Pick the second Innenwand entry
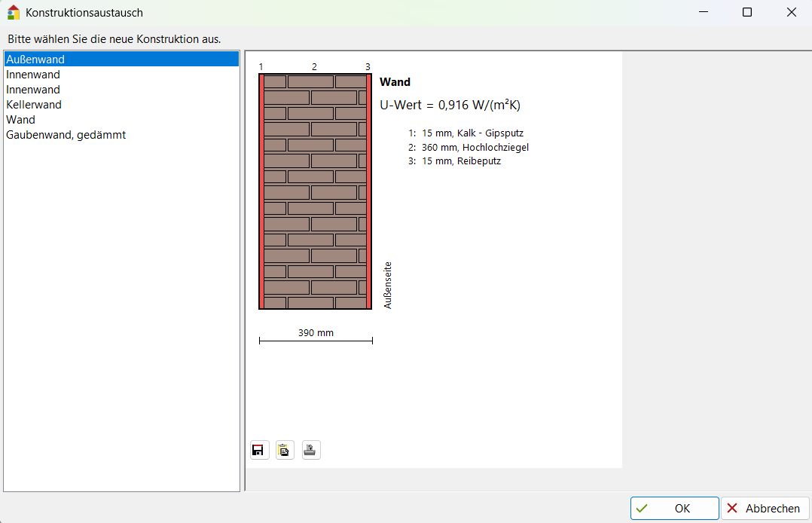 point(33,90)
